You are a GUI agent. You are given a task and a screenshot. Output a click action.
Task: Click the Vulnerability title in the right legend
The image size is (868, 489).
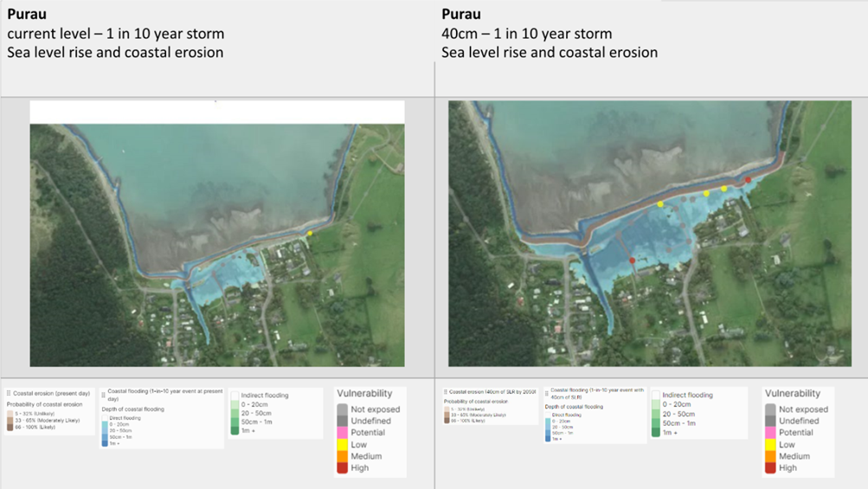coord(793,393)
